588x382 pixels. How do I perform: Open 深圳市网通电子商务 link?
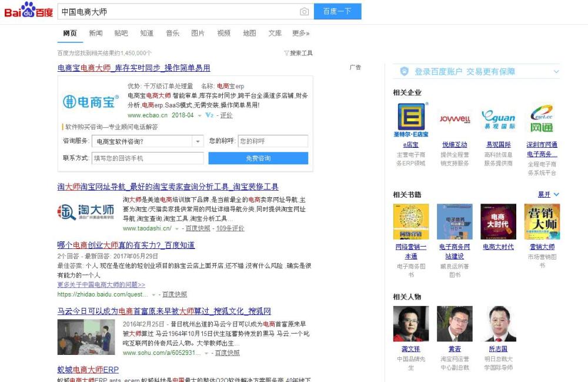click(542, 150)
